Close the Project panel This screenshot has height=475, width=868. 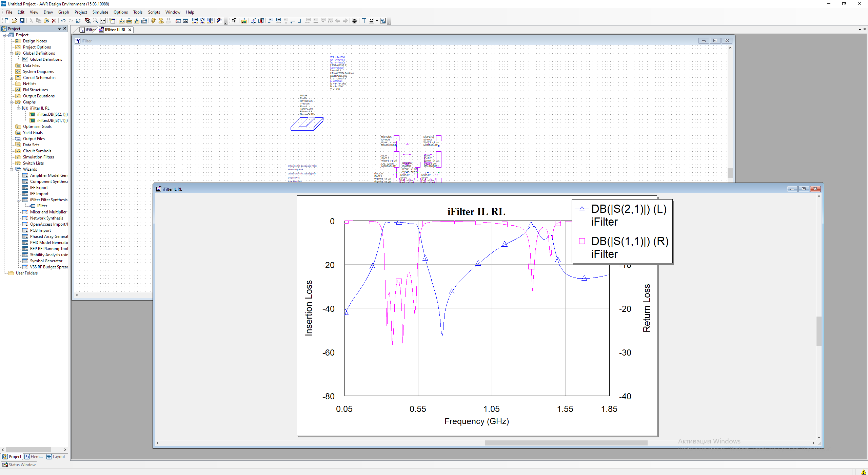pos(65,28)
